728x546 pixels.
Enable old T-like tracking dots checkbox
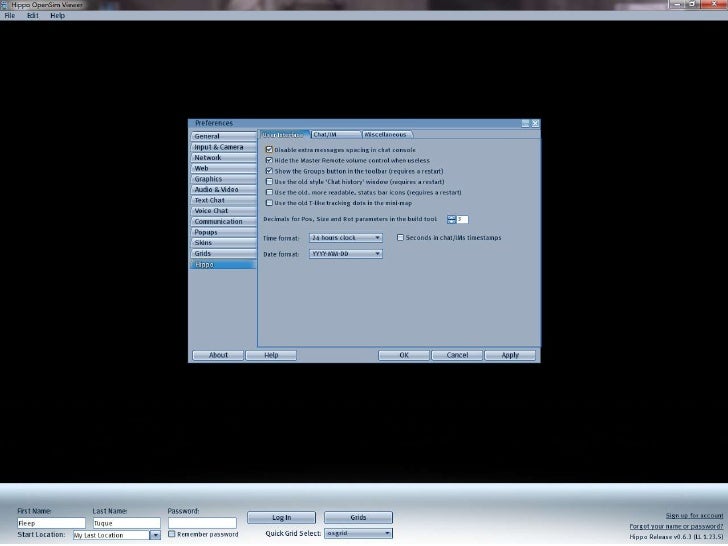(x=269, y=203)
